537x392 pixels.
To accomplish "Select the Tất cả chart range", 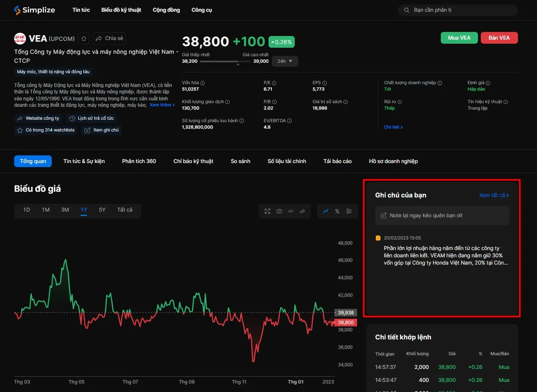I will (x=125, y=210).
